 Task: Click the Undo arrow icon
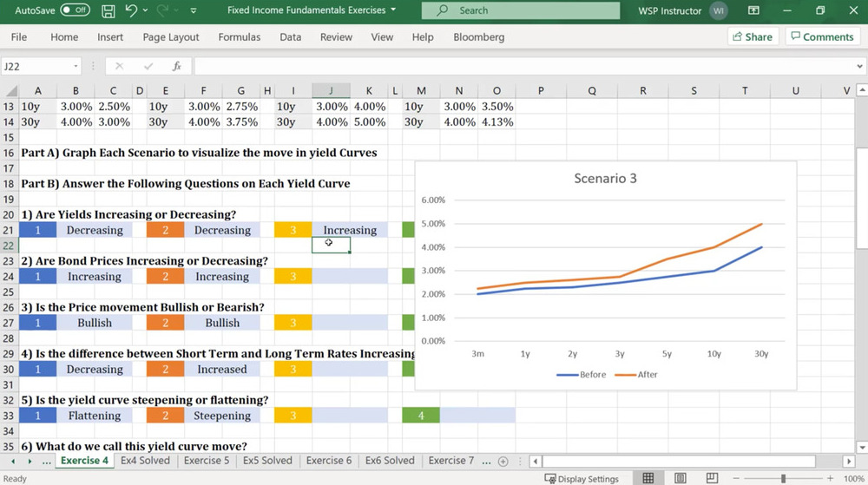(x=131, y=10)
